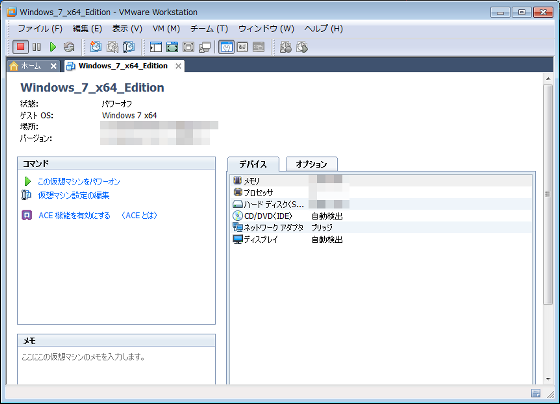Click the コマンド panel header
The width and height of the screenshot is (560, 404).
116,164
